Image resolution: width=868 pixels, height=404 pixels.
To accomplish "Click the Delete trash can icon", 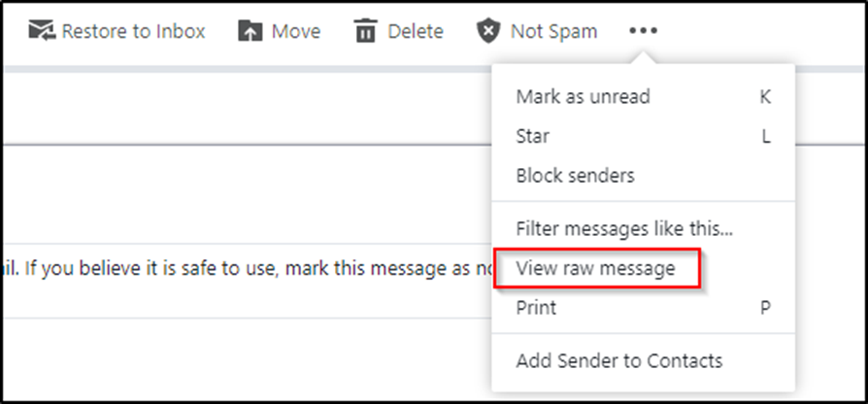I will (x=365, y=31).
